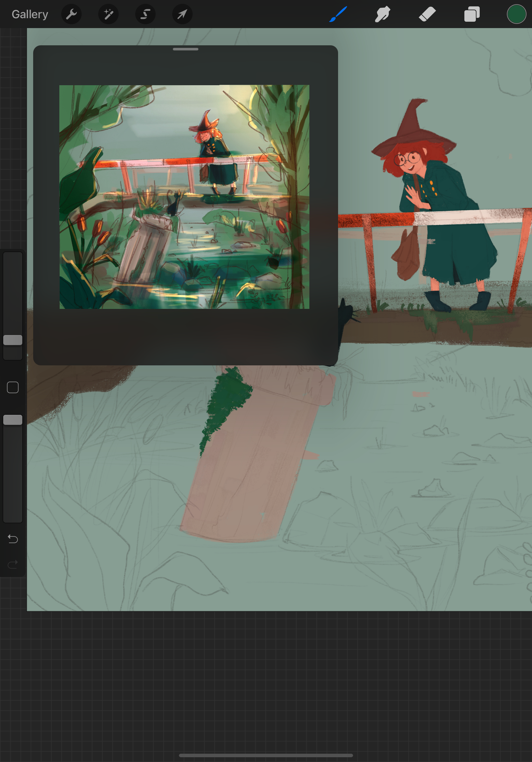Tap the square modify button in sidebar
The image size is (532, 762).
tap(13, 387)
